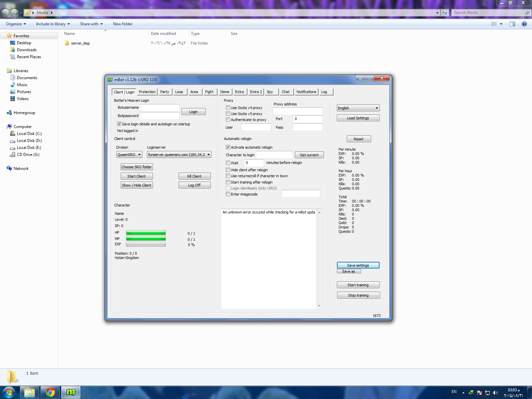Open Network in the navigation pane

click(21, 169)
